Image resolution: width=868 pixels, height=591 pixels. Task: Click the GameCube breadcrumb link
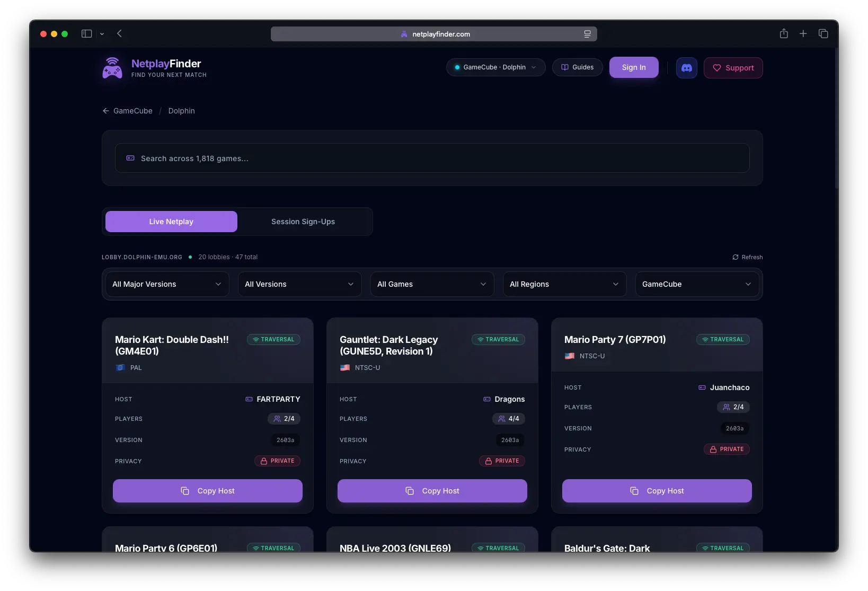coord(133,111)
